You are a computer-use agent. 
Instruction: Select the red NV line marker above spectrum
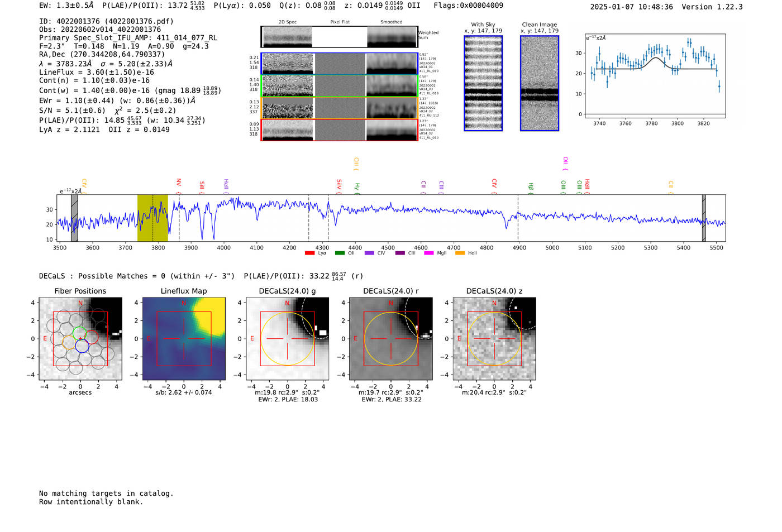(x=179, y=185)
